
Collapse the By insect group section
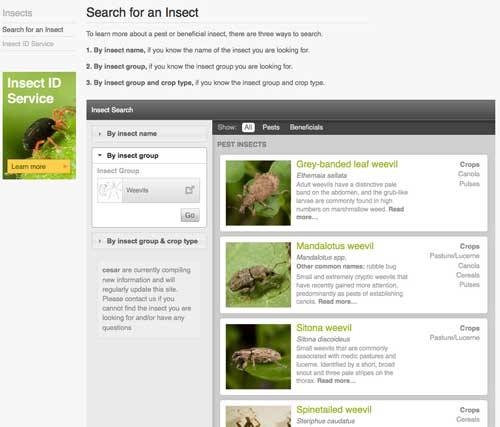pos(149,156)
